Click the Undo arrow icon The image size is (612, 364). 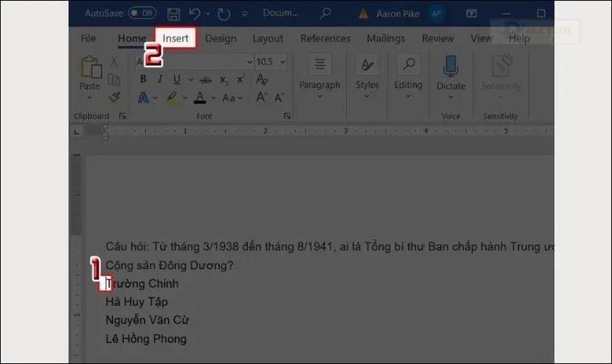[194, 14]
